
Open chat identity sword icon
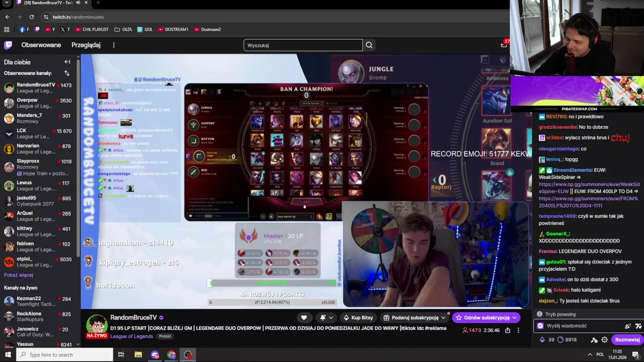pyautogui.click(x=594, y=340)
